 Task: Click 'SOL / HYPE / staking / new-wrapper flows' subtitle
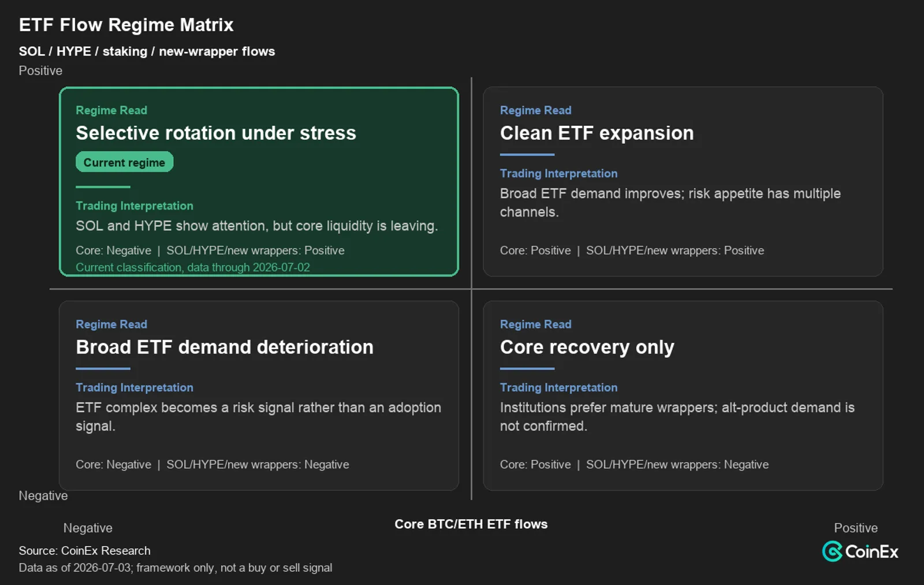click(x=147, y=51)
